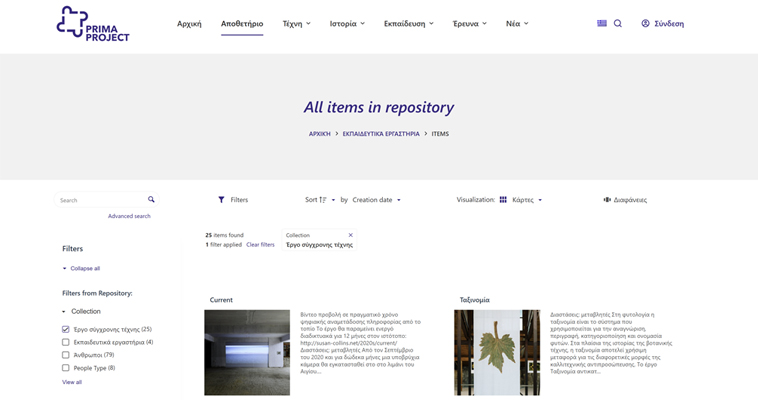The image size is (758, 400).
Task: Click the Current card title
Action: (221, 300)
